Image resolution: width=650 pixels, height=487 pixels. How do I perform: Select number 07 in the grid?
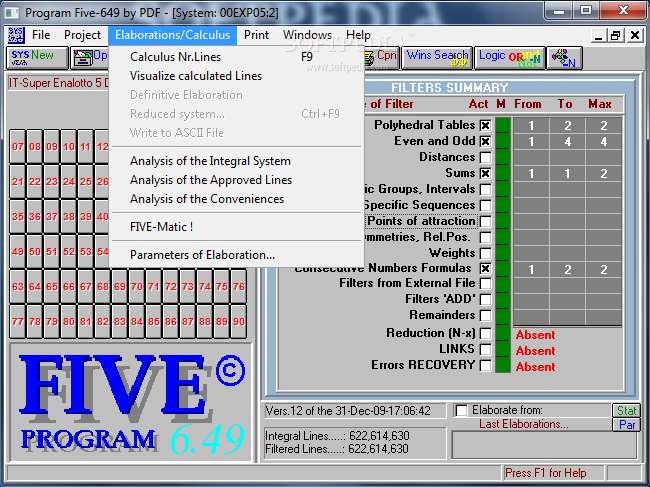[x=18, y=147]
